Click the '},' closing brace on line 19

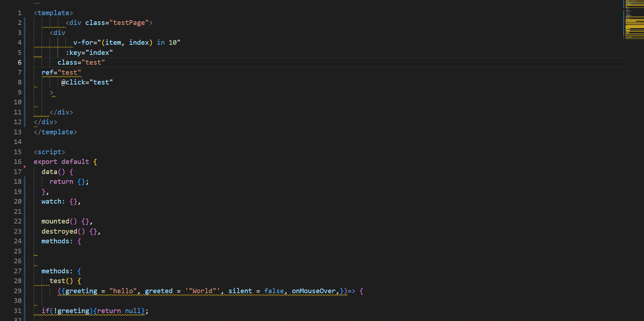pyautogui.click(x=45, y=192)
